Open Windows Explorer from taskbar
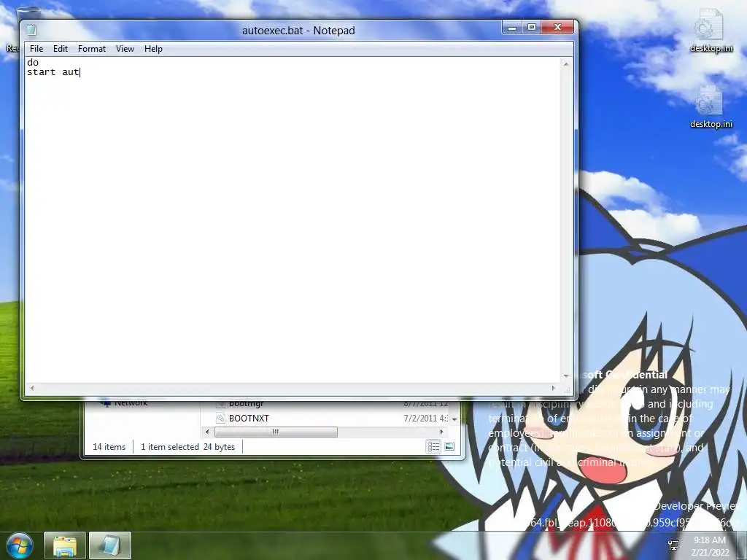 point(65,545)
